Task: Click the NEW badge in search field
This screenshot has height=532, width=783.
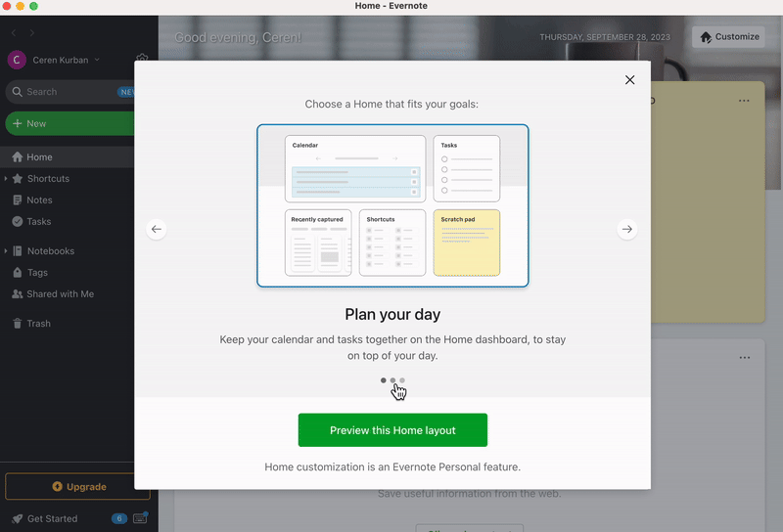Action: coord(126,92)
